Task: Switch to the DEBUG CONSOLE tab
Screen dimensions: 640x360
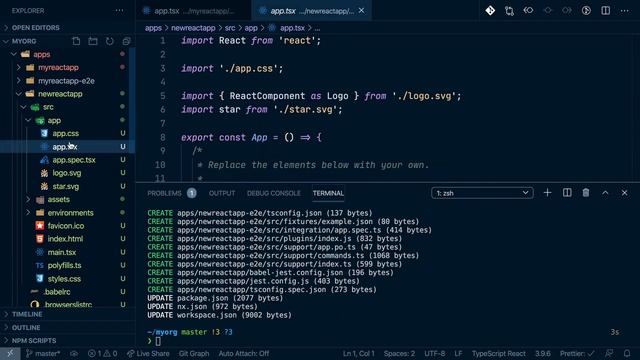Action: pos(273,193)
